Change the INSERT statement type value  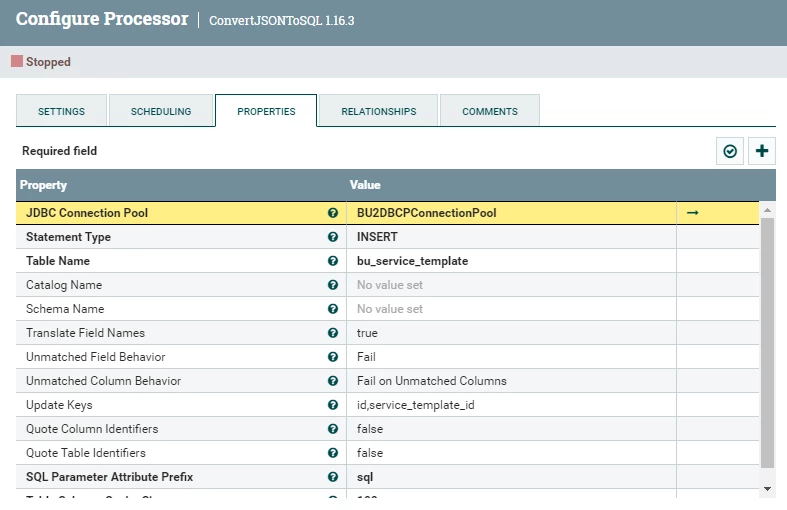click(x=511, y=237)
